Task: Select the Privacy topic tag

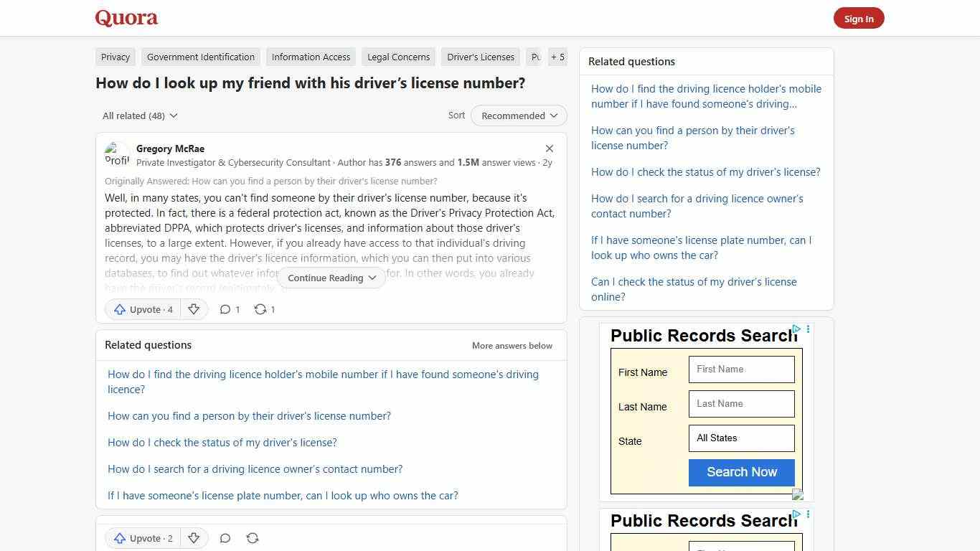Action: [115, 57]
